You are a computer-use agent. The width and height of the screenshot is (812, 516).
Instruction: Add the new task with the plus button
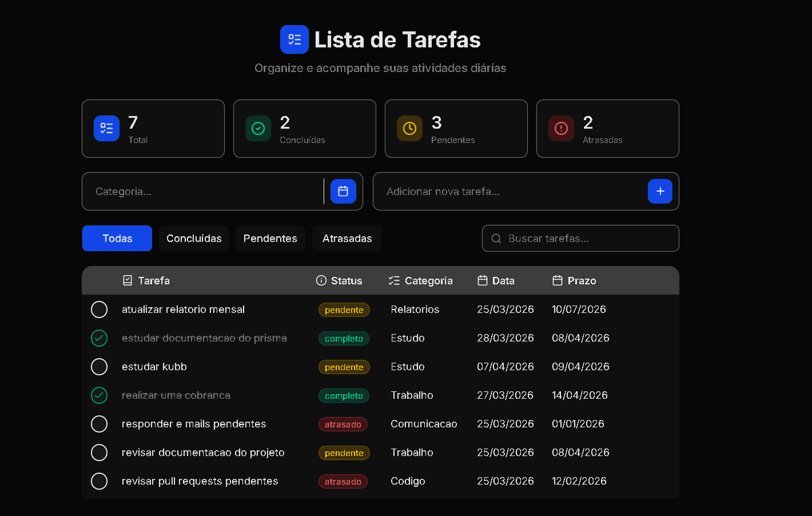(x=660, y=192)
